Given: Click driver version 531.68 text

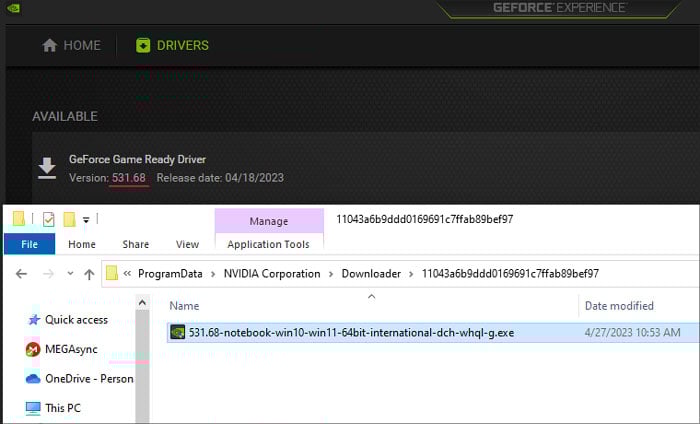Looking at the screenshot, I should (129, 178).
